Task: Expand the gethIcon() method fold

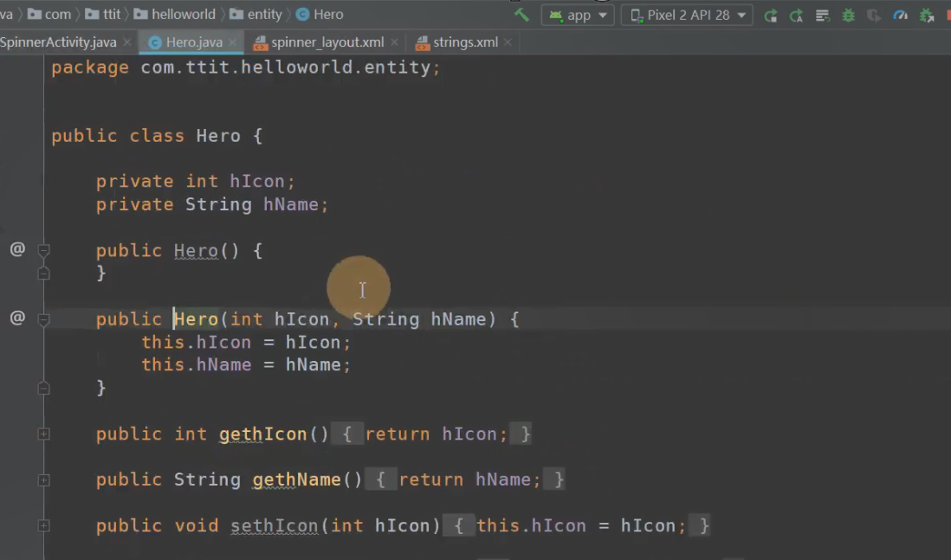Action: (x=43, y=434)
